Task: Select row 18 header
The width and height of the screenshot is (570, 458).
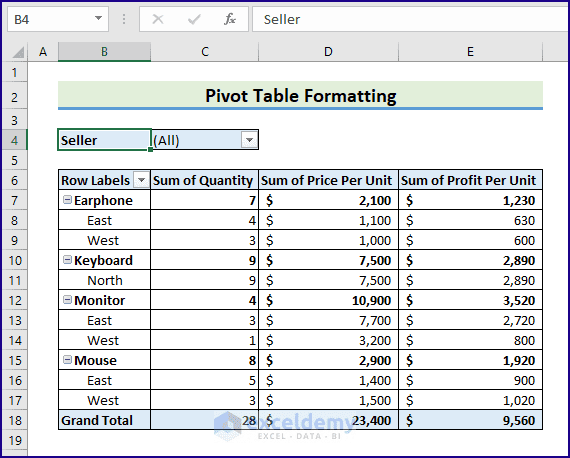Action: pos(15,420)
